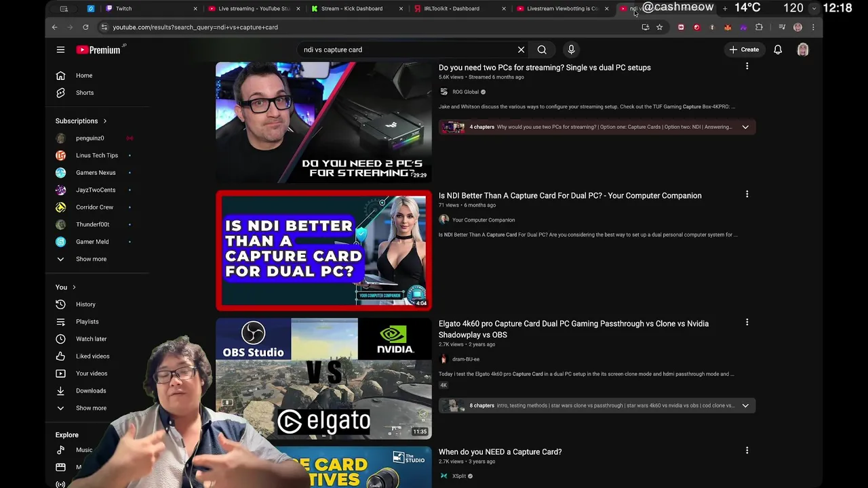Reload the page
868x488 pixels.
click(85, 27)
